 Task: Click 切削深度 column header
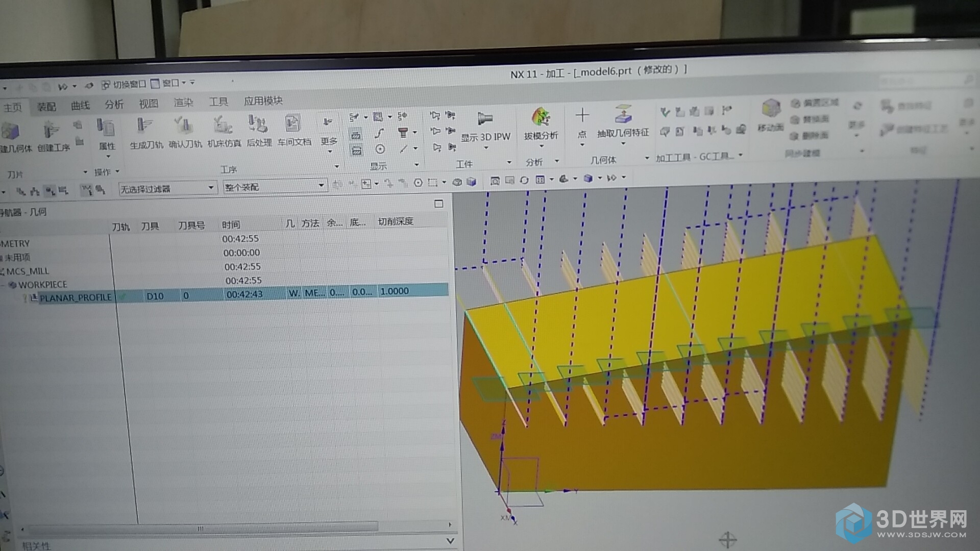(396, 221)
